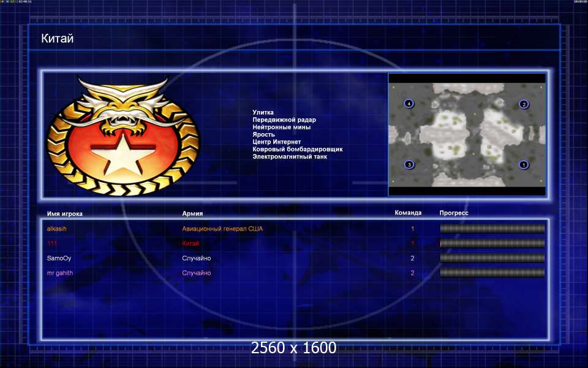Select start position 3 on the map

click(x=409, y=164)
